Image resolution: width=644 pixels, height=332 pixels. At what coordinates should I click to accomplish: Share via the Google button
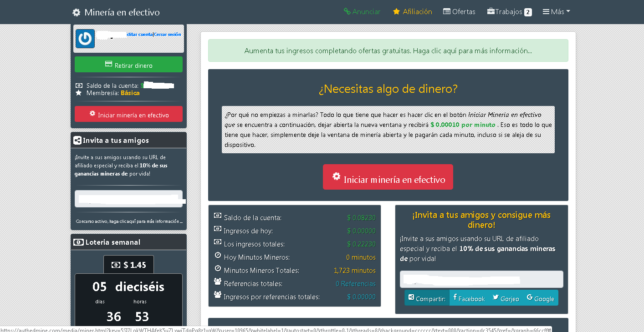pos(540,298)
